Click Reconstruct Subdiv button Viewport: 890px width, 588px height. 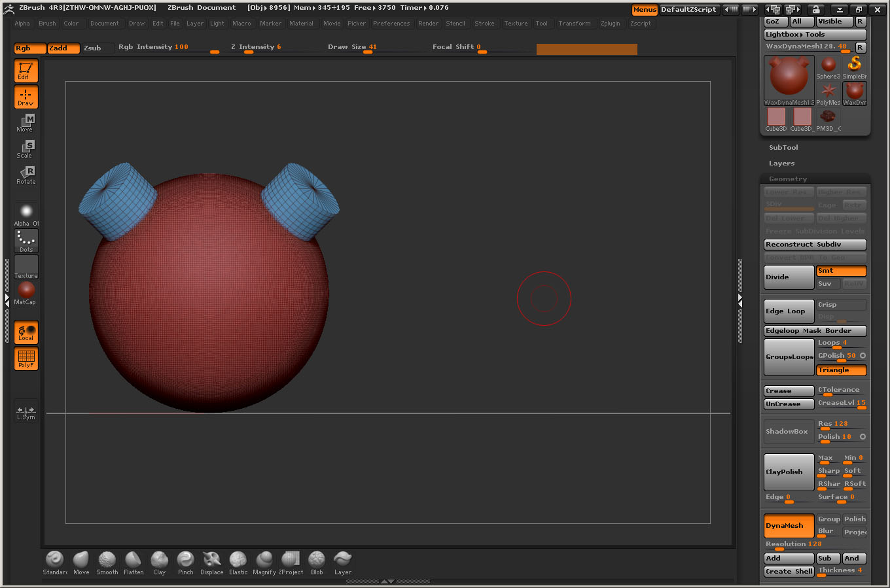coord(815,245)
